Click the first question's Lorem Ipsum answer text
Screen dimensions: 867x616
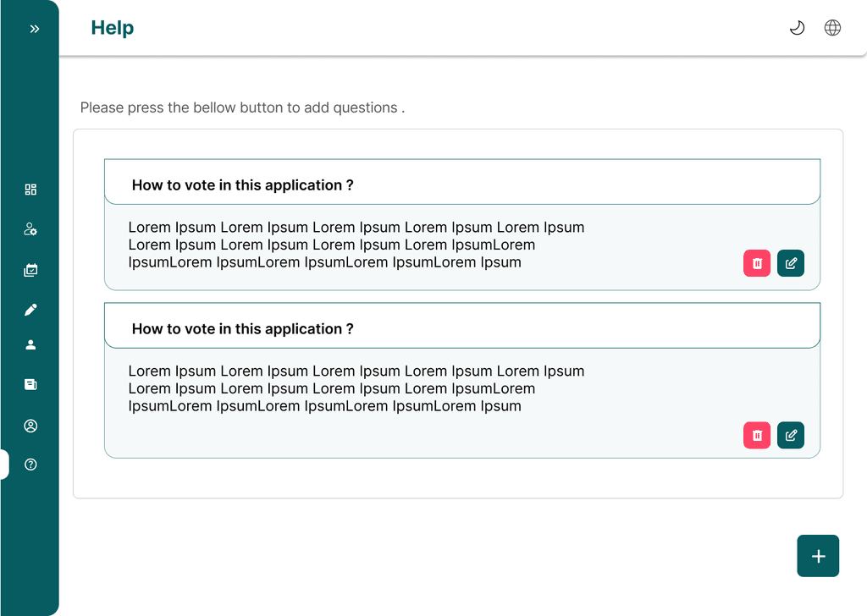[x=356, y=245]
